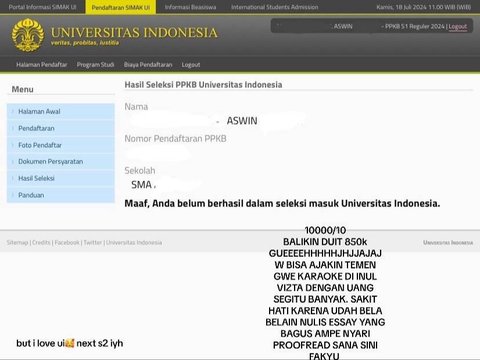
Task: Open Biaya Pendaftaran in navigation bar
Action: point(148,65)
